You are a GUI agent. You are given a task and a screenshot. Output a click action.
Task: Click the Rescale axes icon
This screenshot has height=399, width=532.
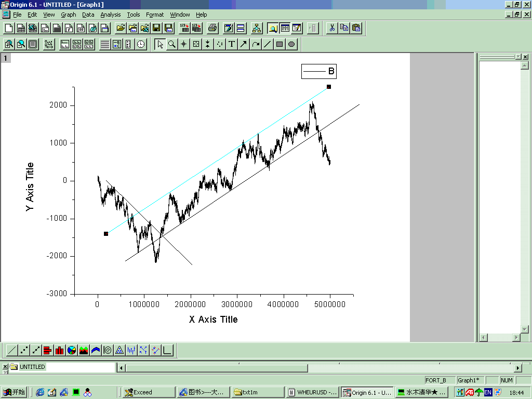click(49, 44)
